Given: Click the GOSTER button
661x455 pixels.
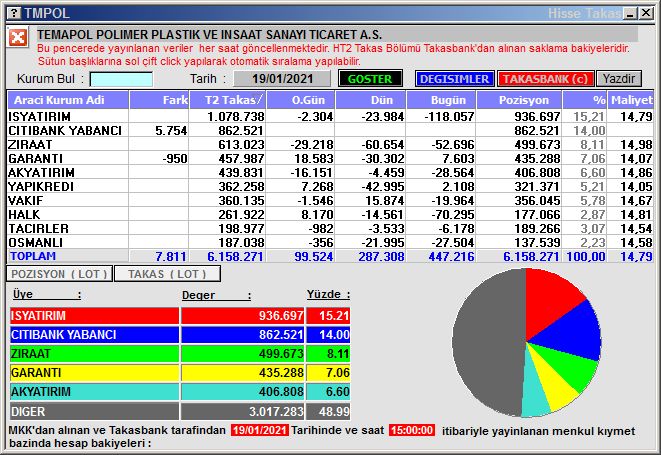Looking at the screenshot, I should tap(370, 79).
